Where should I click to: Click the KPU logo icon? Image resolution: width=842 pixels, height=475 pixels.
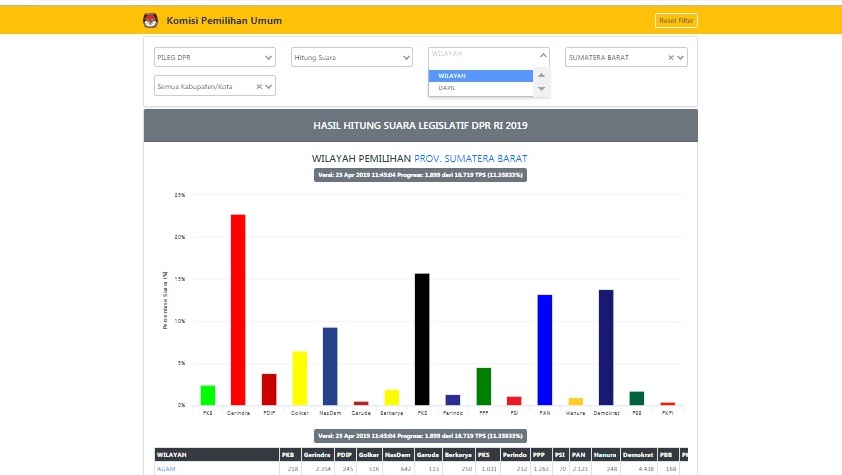[151, 20]
